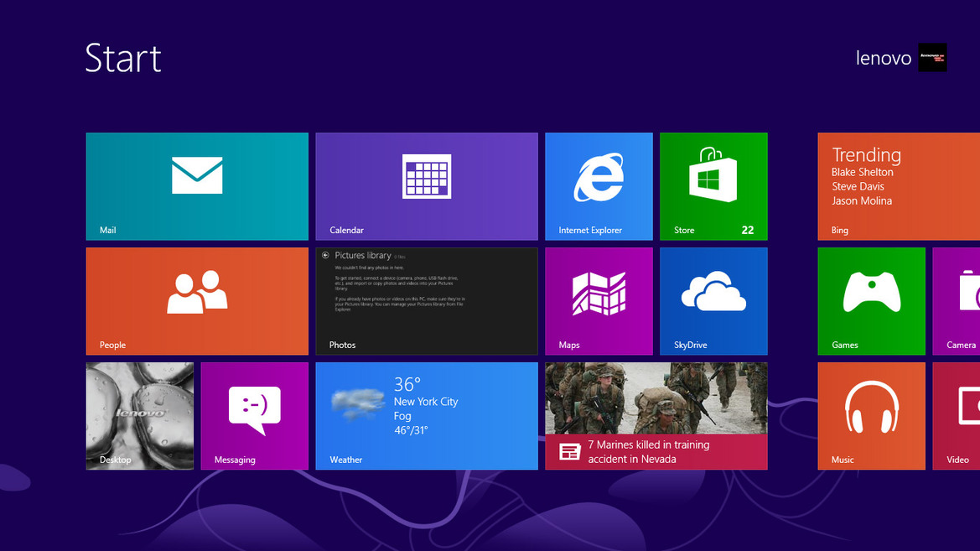Open the Store tile
The image size is (980, 551).
pyautogui.click(x=713, y=186)
